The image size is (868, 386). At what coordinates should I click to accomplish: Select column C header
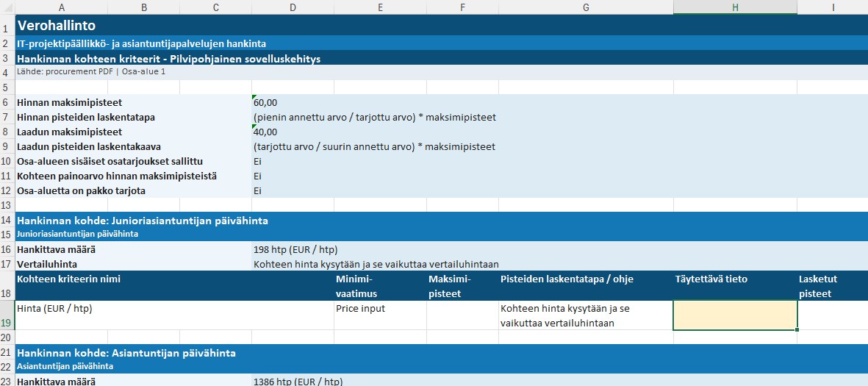pyautogui.click(x=216, y=7)
